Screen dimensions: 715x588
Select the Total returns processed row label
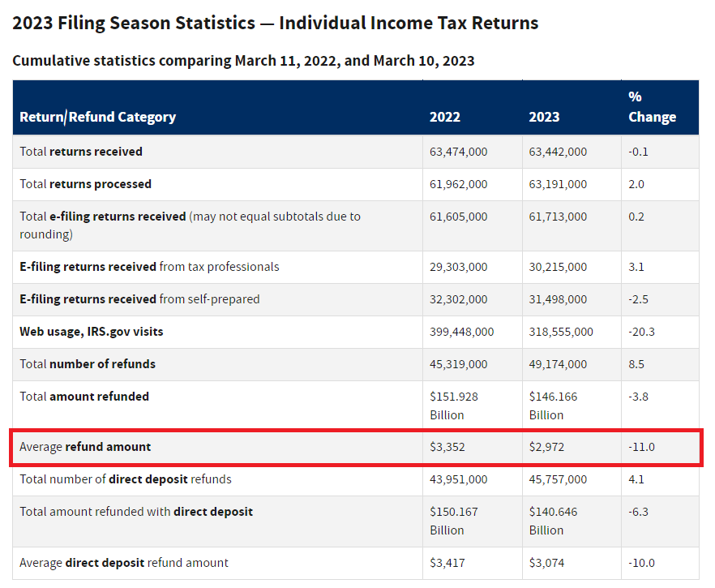[x=85, y=184]
